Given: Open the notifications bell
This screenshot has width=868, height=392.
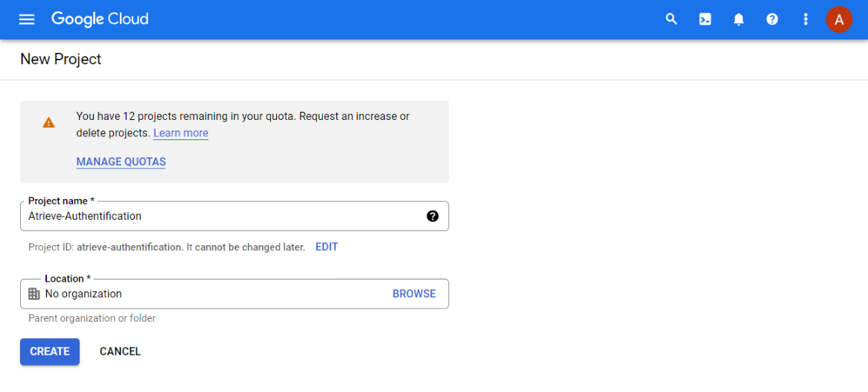Looking at the screenshot, I should click(x=738, y=19).
